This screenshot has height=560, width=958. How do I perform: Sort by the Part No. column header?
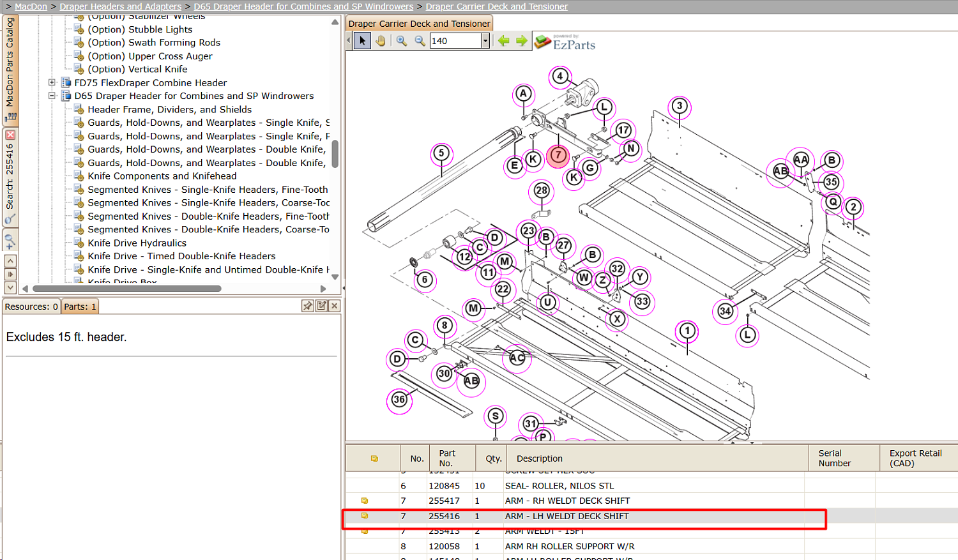(452, 458)
